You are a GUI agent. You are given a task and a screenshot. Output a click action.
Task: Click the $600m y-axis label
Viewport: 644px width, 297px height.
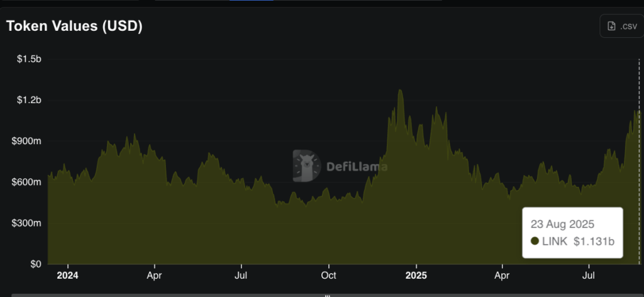point(28,182)
